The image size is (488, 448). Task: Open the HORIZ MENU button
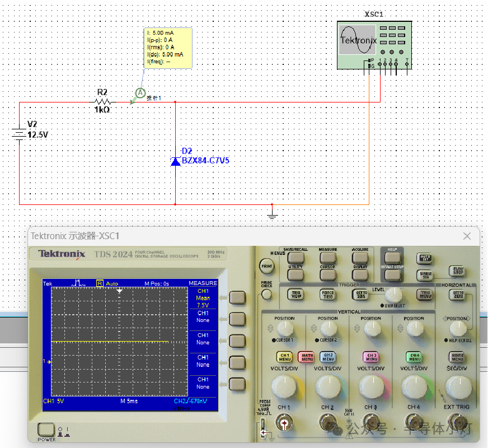[457, 357]
